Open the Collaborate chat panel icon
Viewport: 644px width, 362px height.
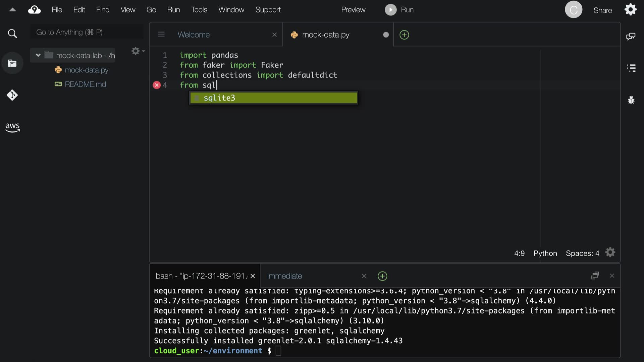pos(631,36)
